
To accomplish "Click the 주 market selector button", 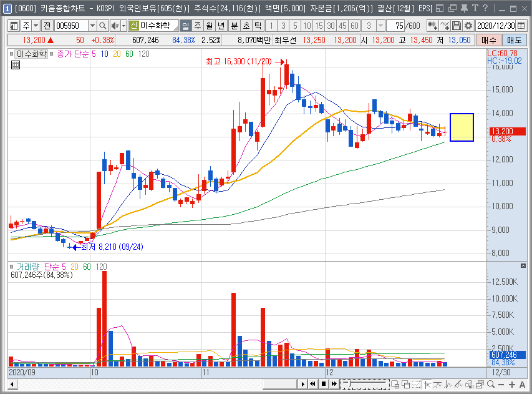I will pos(26,26).
